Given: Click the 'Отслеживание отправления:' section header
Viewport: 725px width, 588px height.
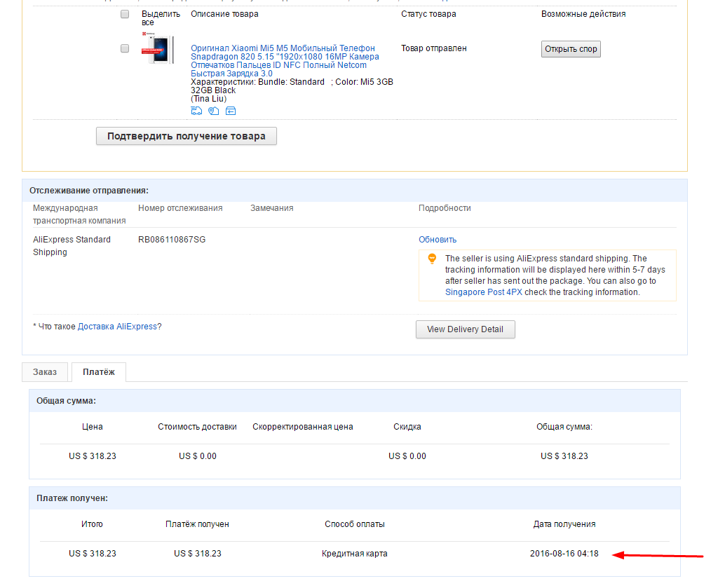Looking at the screenshot, I should coord(89,191).
